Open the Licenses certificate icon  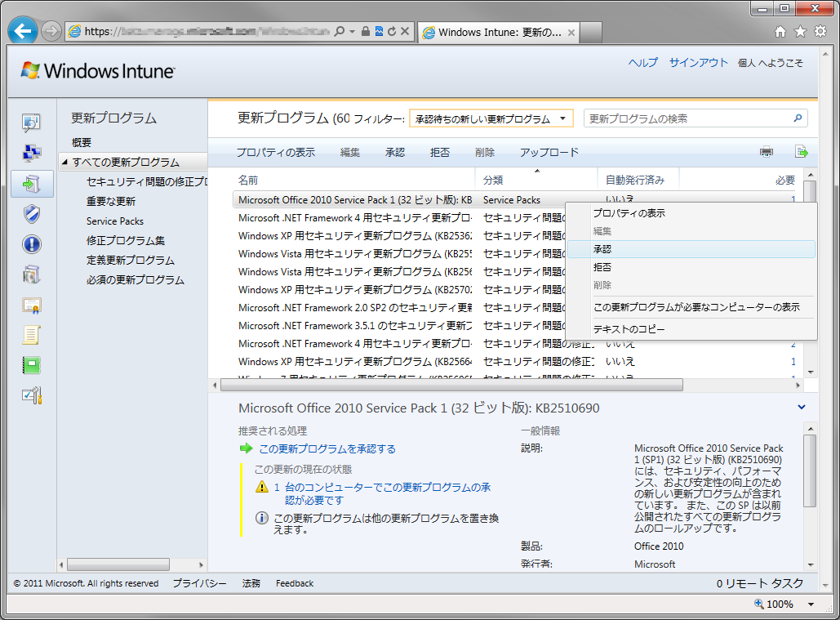coord(32,306)
